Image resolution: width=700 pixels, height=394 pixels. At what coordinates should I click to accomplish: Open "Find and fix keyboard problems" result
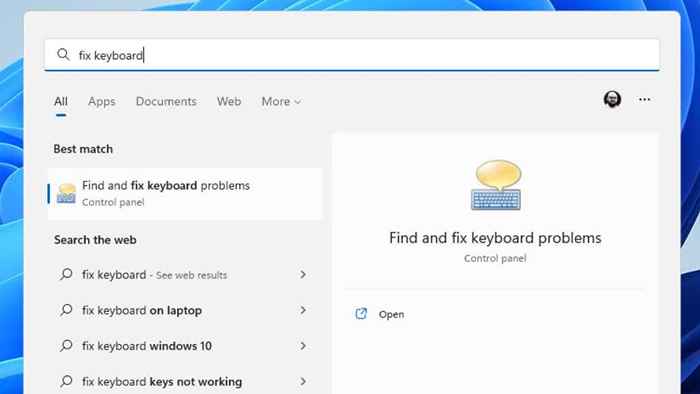pos(185,194)
